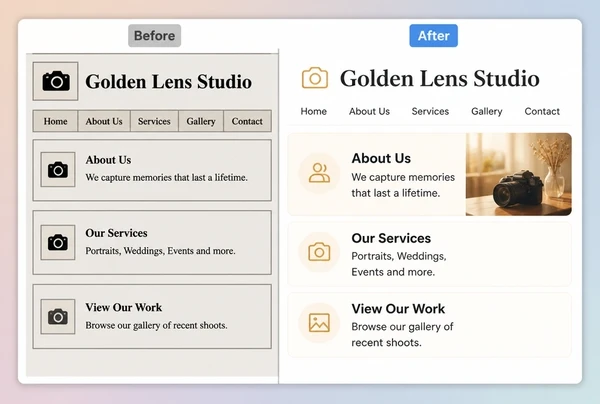
Task: Click camera icon beside Before View Our Work card
Action: pyautogui.click(x=58, y=316)
